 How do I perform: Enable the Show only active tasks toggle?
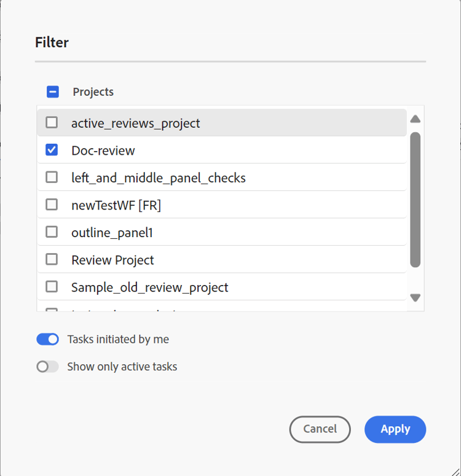(47, 367)
